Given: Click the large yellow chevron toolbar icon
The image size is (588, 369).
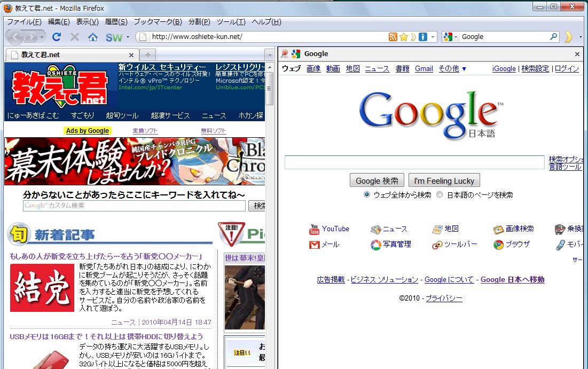Looking at the screenshot, I should pyautogui.click(x=568, y=37).
